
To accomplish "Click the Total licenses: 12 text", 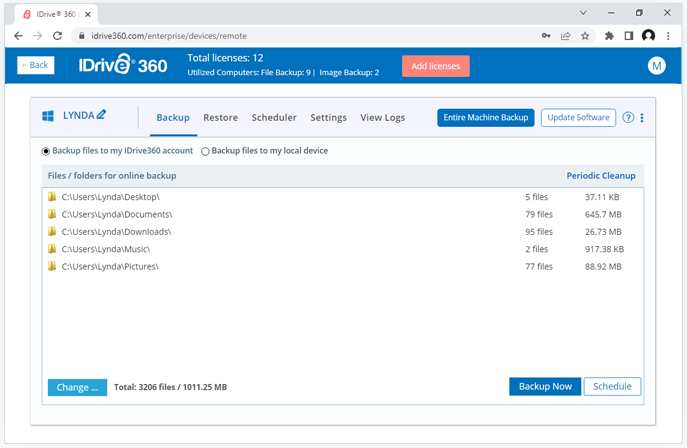I will [x=225, y=58].
